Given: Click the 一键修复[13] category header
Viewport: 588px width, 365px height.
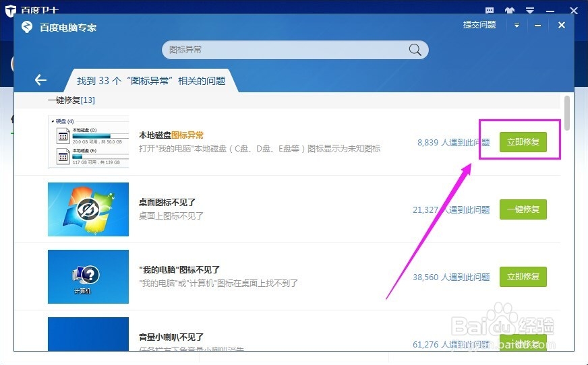Looking at the screenshot, I should point(71,100).
